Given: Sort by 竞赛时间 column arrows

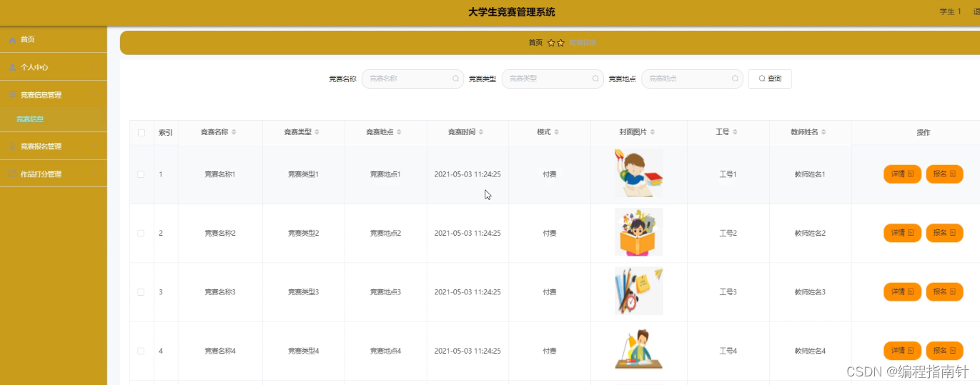Looking at the screenshot, I should click(x=481, y=132).
